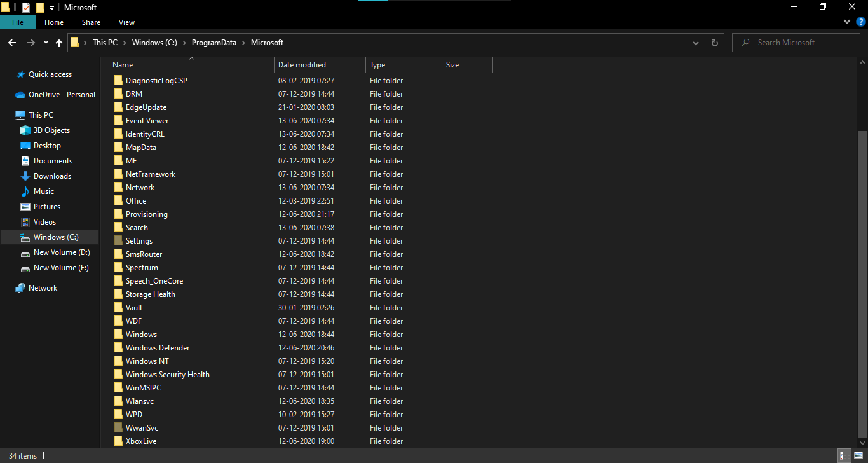Click the OneDrive cloud icon in the sidebar

pos(20,95)
